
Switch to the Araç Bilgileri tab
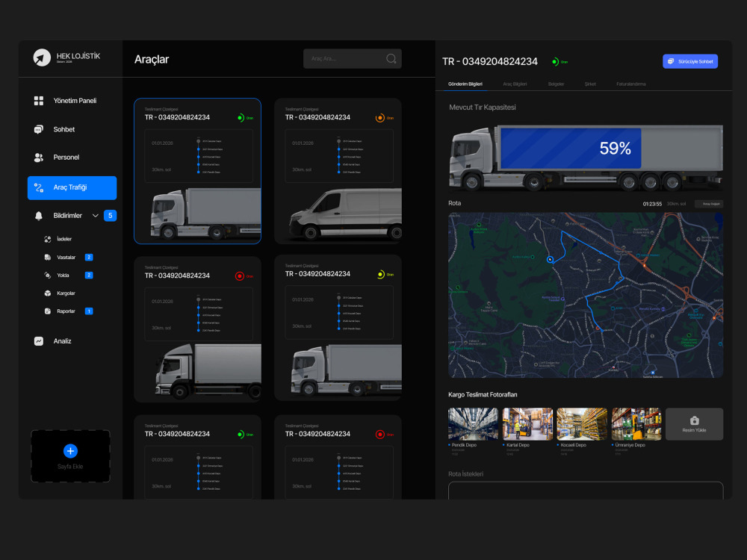[x=515, y=84]
